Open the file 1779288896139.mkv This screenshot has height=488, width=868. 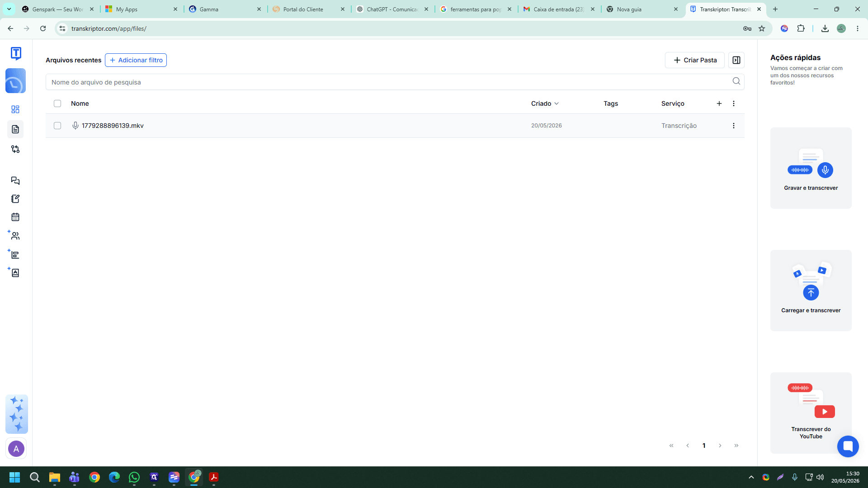point(113,126)
